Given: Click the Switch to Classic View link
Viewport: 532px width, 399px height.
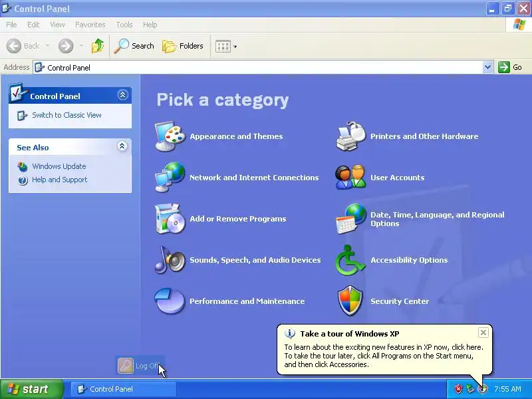Looking at the screenshot, I should [x=67, y=115].
